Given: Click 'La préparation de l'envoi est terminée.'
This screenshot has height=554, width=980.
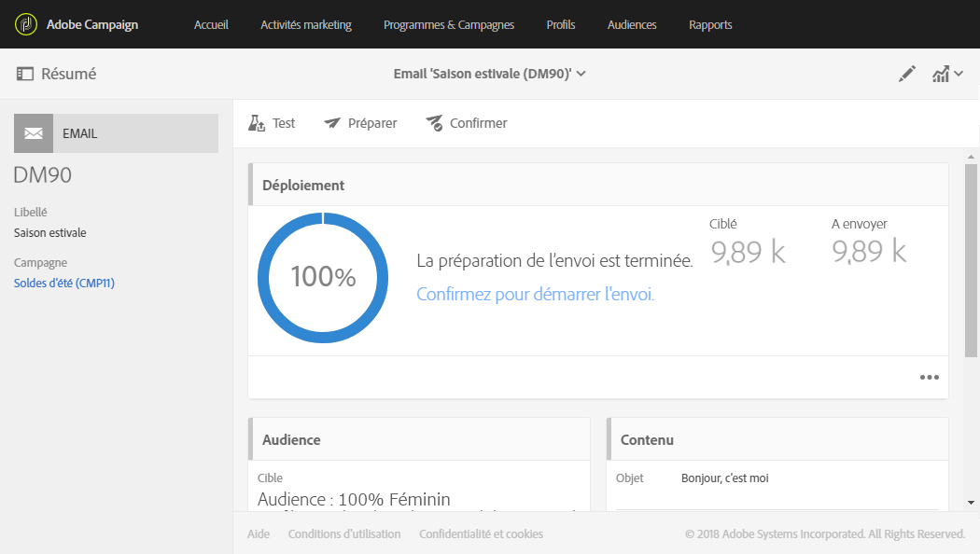Looking at the screenshot, I should click(x=555, y=260).
